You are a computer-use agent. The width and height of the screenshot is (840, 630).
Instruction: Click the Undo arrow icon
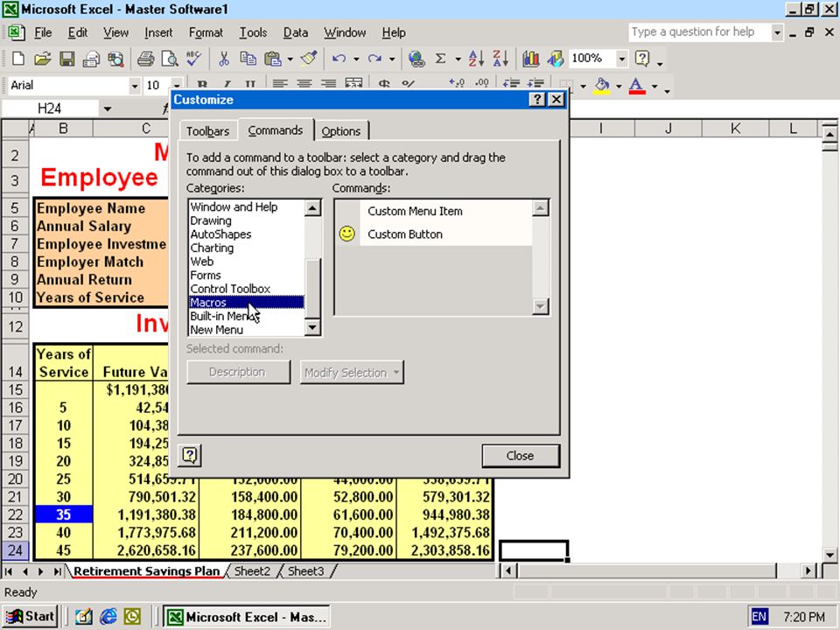coord(339,59)
